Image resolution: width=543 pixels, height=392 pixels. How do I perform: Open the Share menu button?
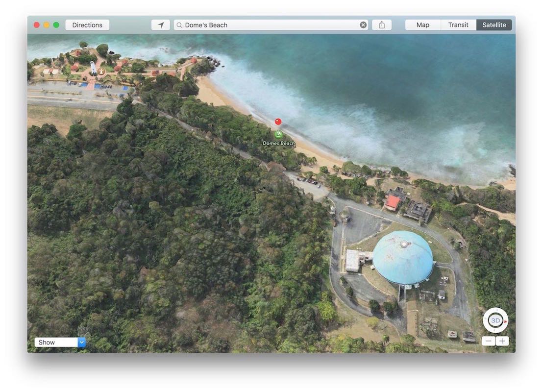(x=382, y=25)
